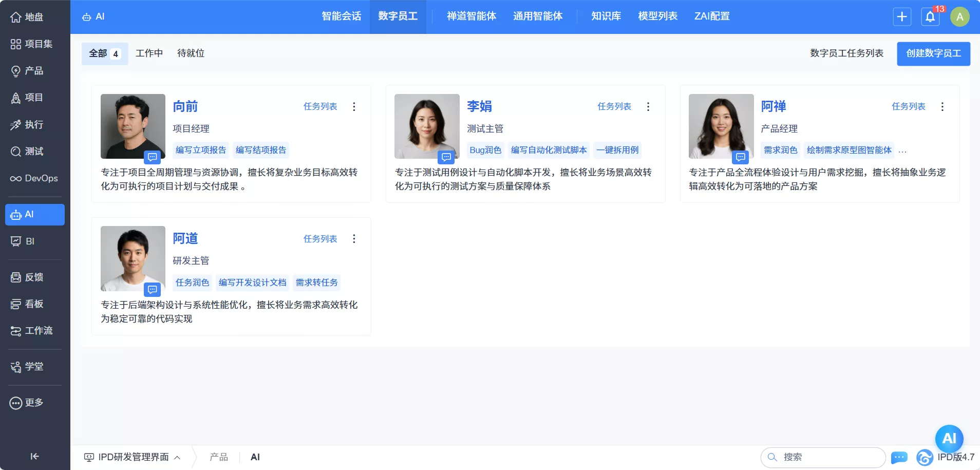Open chat bubble on 向前's avatar
The height and width of the screenshot is (470, 980).
click(153, 158)
